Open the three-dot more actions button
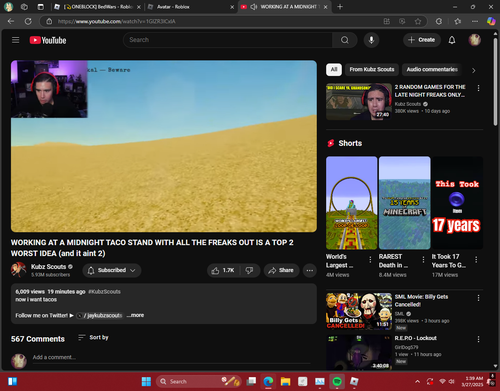This screenshot has width=500, height=391. (310, 270)
